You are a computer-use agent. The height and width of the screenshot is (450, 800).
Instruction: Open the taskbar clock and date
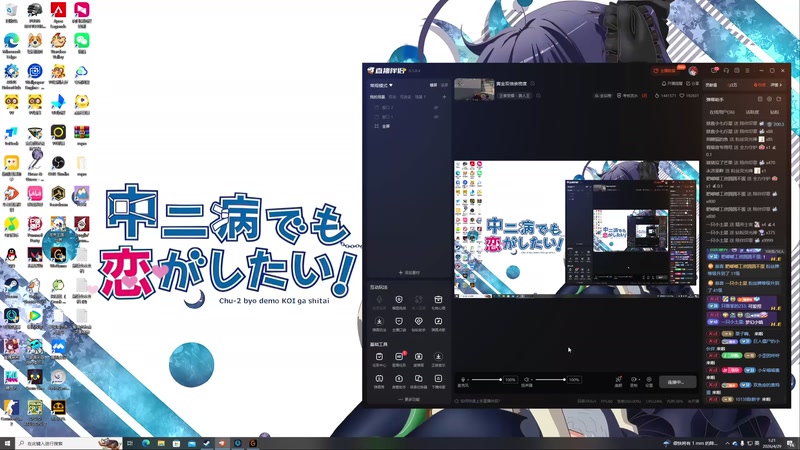pos(772,443)
